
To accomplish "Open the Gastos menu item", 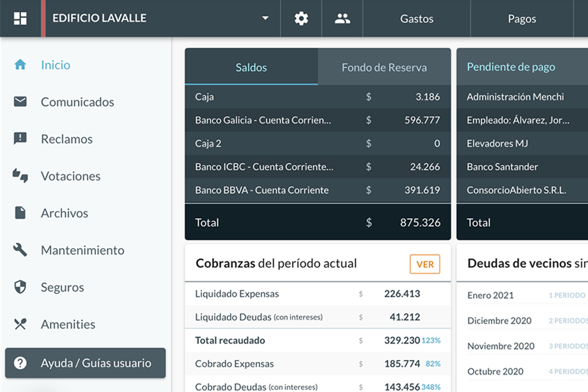I will pos(416,19).
